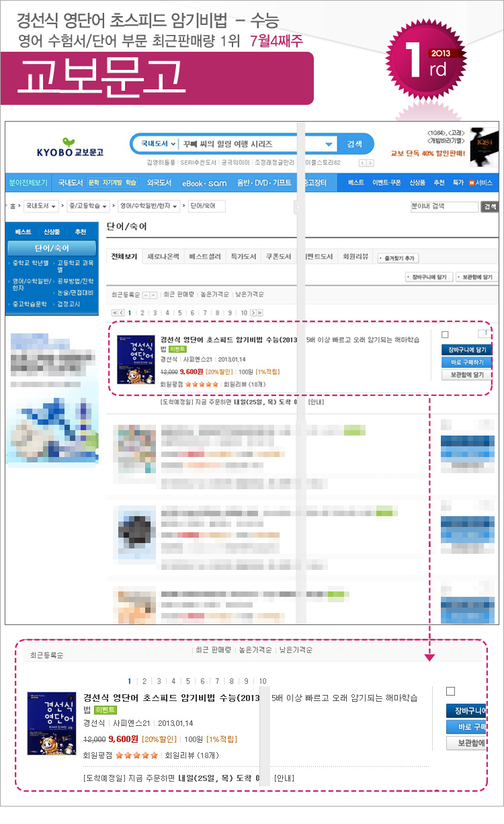Click the blue 바로 구매하기 button in the main list
The height and width of the screenshot is (824, 504).
coord(466,362)
